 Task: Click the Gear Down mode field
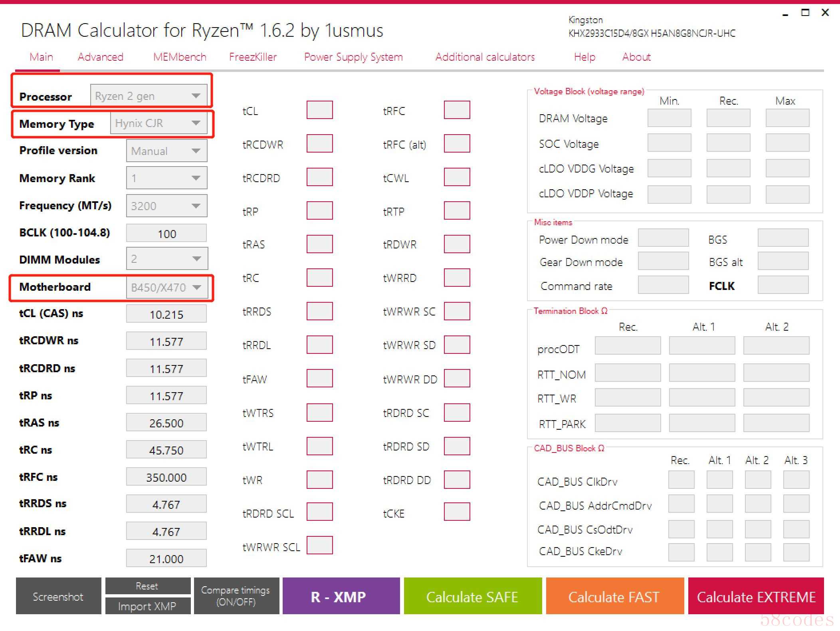[x=663, y=261]
